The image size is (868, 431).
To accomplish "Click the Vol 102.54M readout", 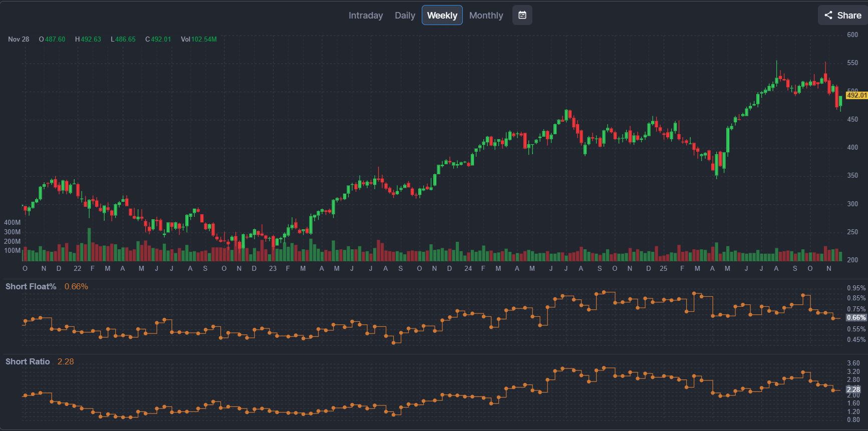I will coord(199,39).
